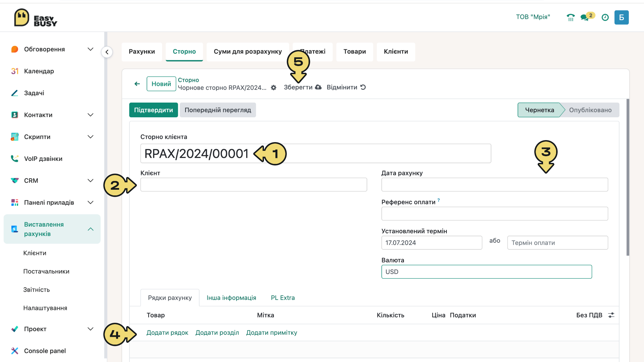Expand the Скрипти menu chevron

point(91,137)
